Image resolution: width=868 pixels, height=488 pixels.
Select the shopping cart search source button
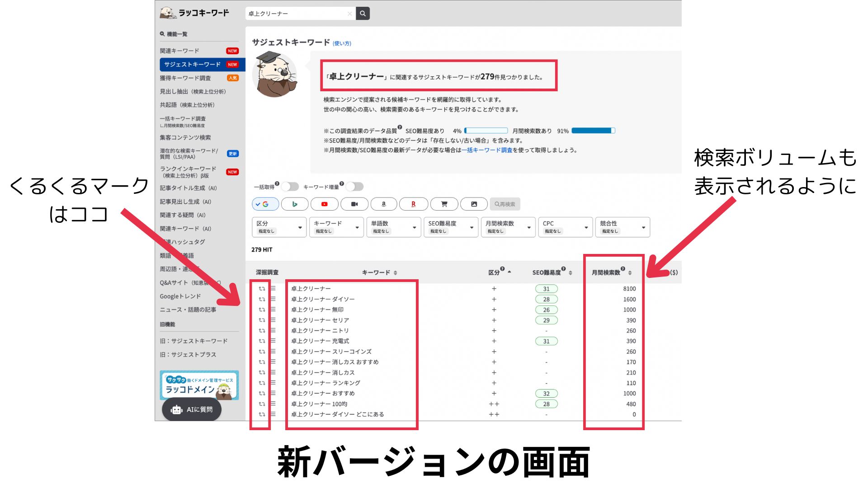[x=444, y=204]
